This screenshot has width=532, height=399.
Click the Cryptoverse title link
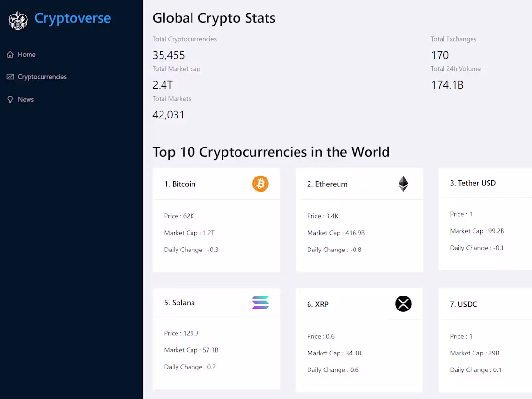pyautogui.click(x=73, y=18)
